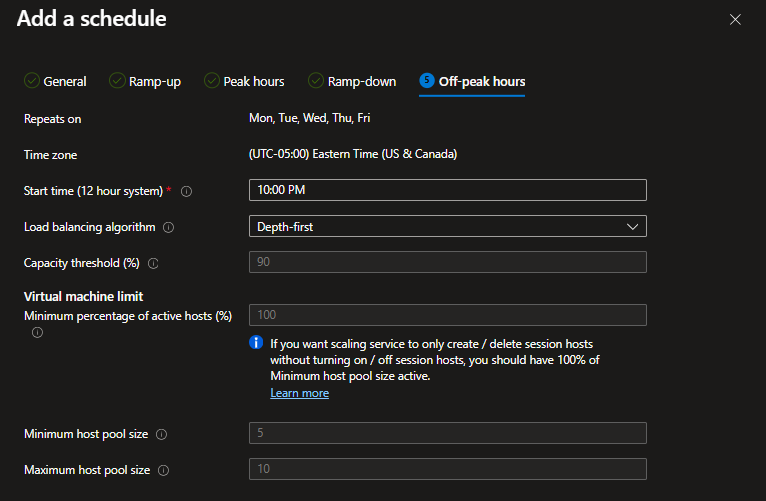Click the scaling service informational message text
Screen dimensions: 766x501
pyautogui.click(x=435, y=360)
